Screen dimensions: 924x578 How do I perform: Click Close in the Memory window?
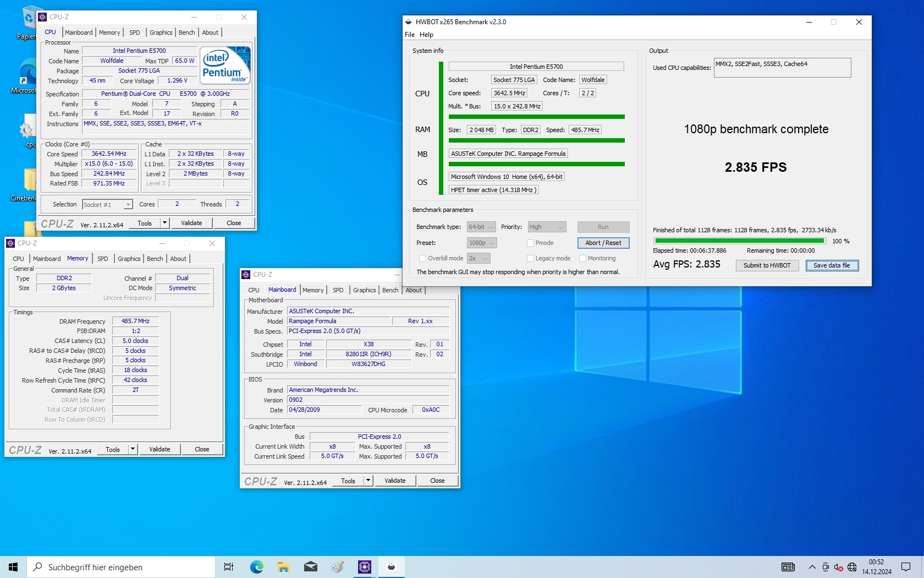pyautogui.click(x=202, y=449)
